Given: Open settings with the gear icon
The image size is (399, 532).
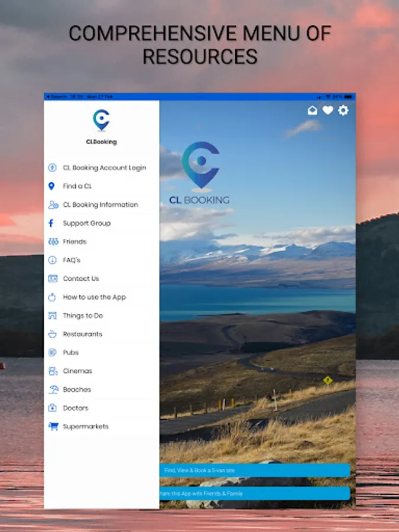Looking at the screenshot, I should pyautogui.click(x=343, y=111).
